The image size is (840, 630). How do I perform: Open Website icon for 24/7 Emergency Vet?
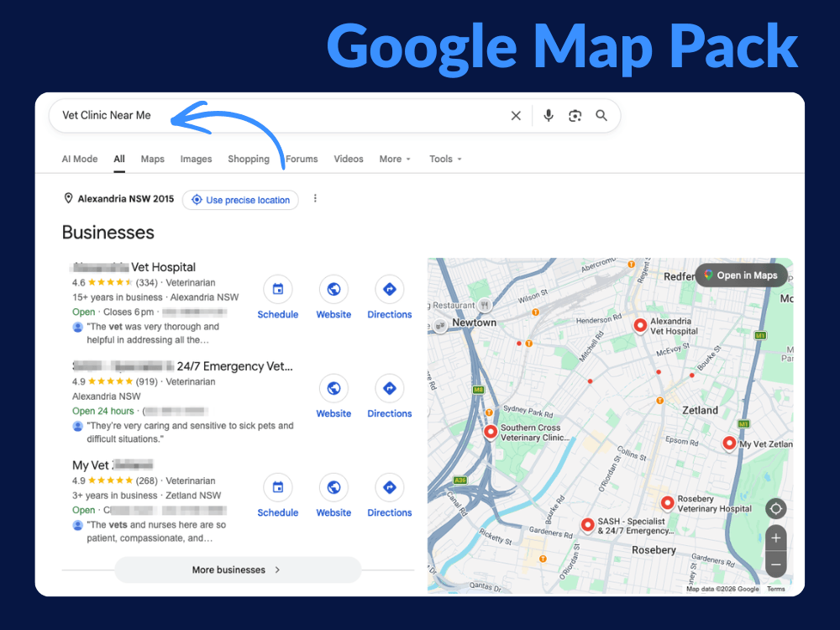(x=333, y=388)
